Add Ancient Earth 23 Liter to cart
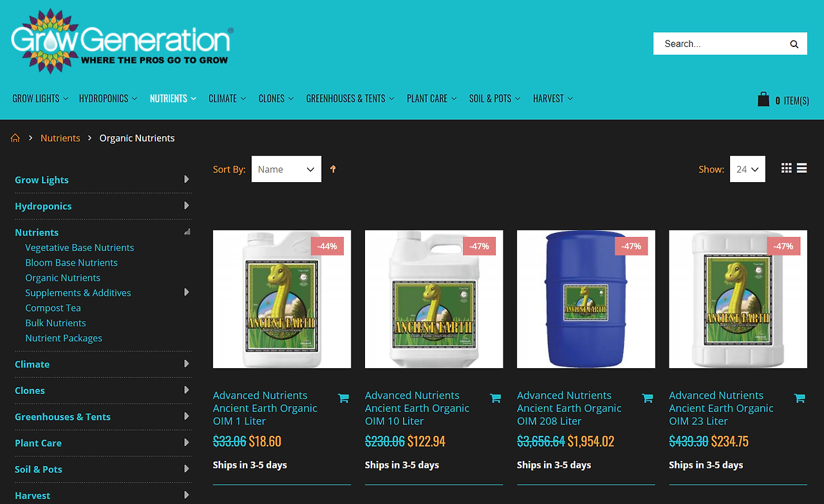 [x=799, y=398]
